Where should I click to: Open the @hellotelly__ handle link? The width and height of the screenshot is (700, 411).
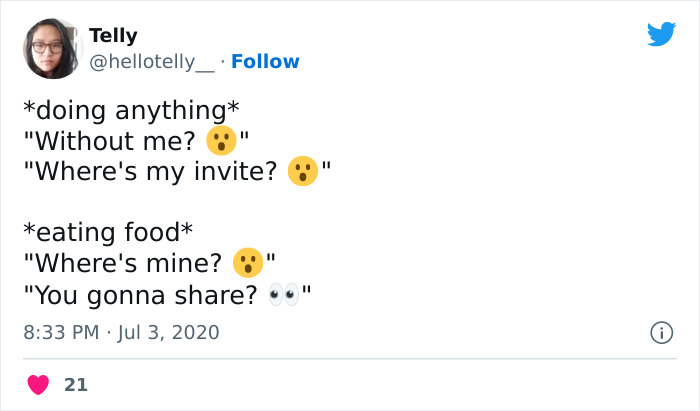click(x=151, y=62)
